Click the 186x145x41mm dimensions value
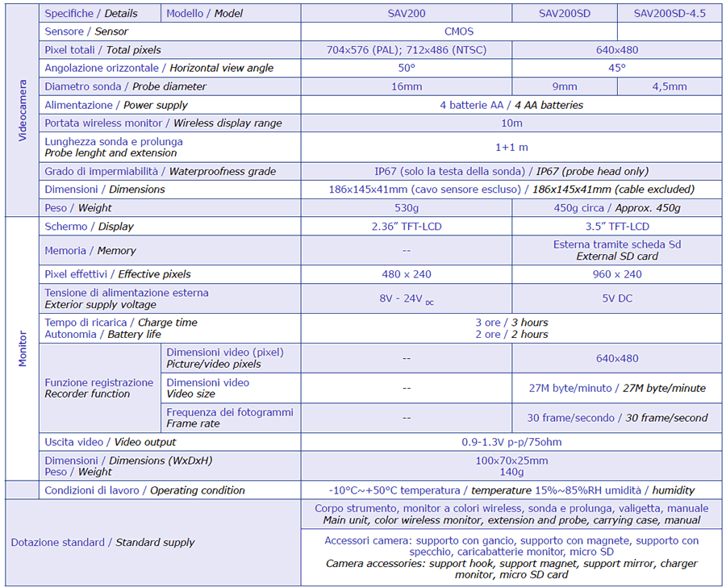 click(x=511, y=190)
